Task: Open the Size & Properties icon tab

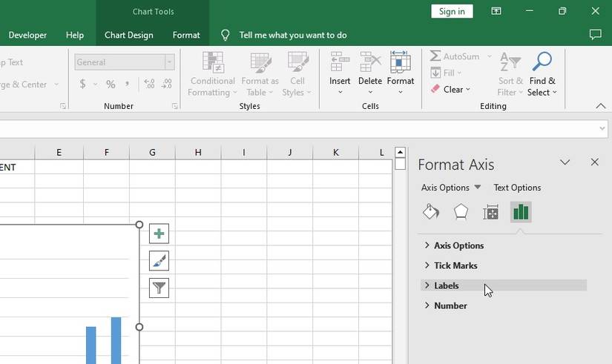Action: pos(490,213)
